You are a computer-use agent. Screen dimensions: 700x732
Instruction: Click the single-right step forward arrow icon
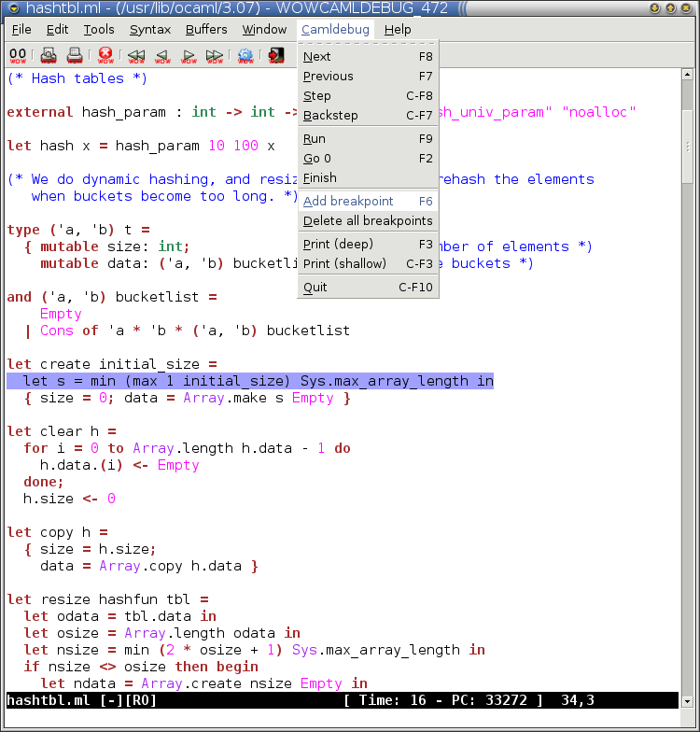pyautogui.click(x=189, y=55)
